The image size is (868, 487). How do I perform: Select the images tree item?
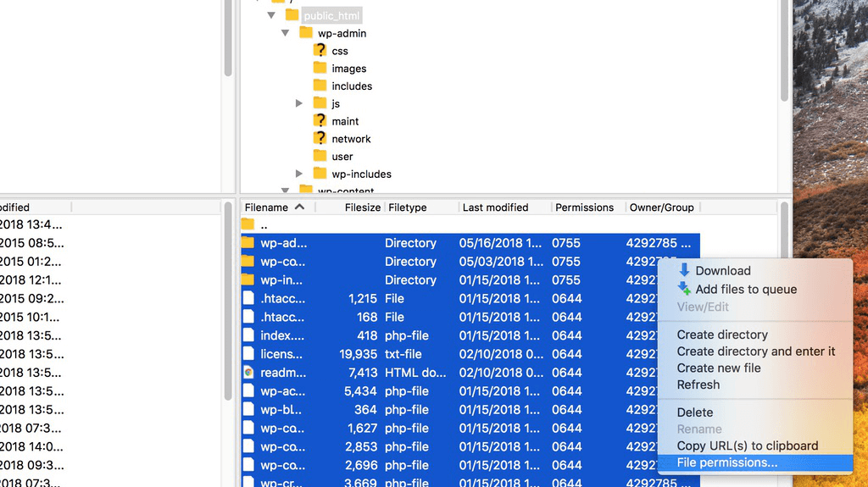pyautogui.click(x=348, y=69)
